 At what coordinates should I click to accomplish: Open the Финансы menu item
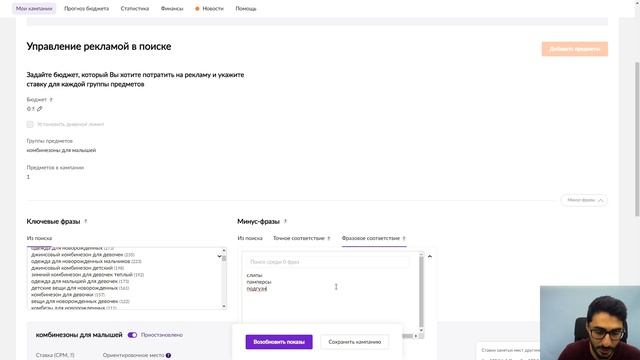point(172,9)
